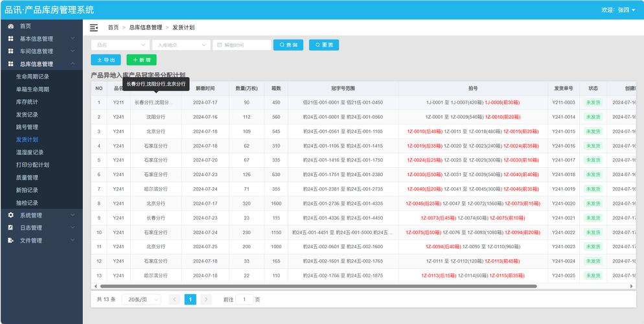This screenshot has height=324, width=644.
Task: Click the grid icon beside 车间信息管理
Action: (10, 51)
